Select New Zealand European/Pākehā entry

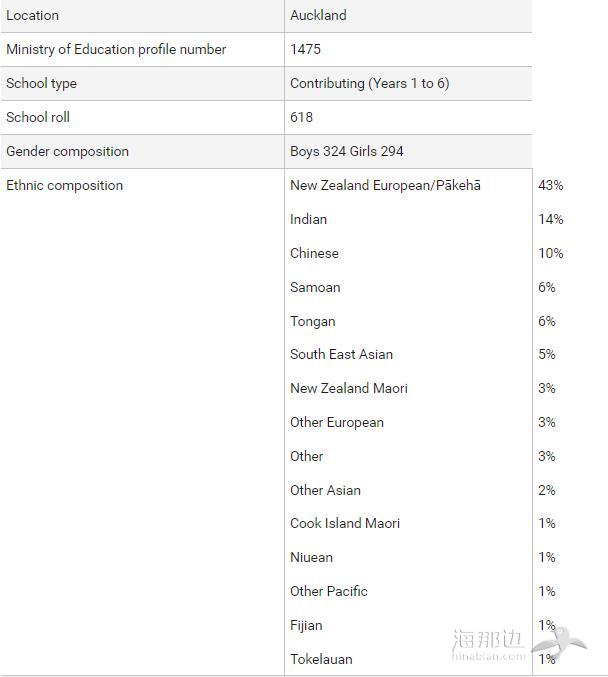pos(385,185)
